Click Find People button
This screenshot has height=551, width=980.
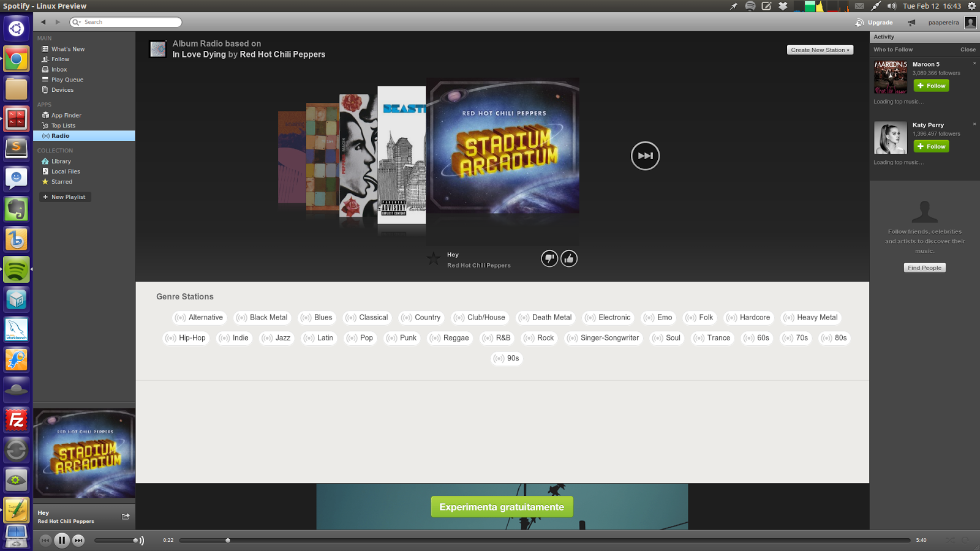point(924,268)
